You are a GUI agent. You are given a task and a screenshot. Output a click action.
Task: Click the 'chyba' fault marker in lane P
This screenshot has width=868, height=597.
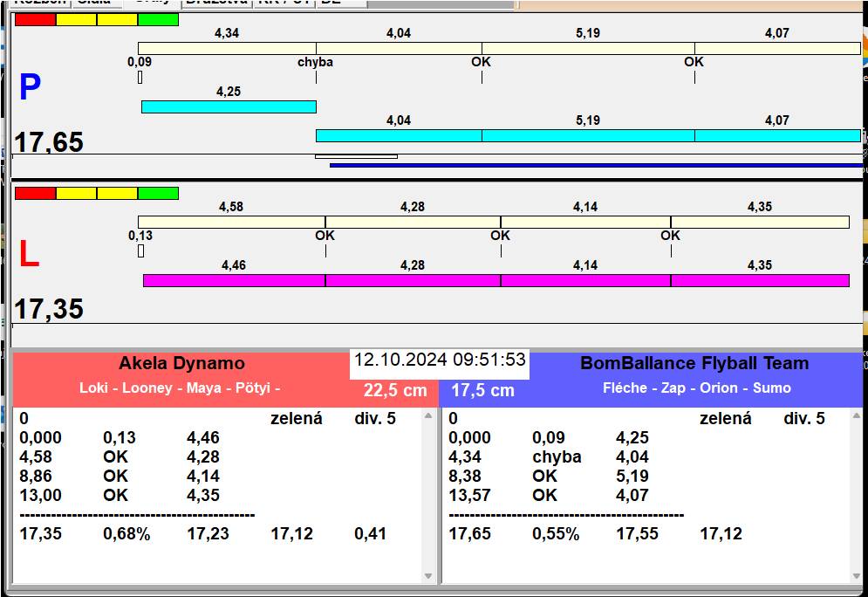click(x=315, y=63)
